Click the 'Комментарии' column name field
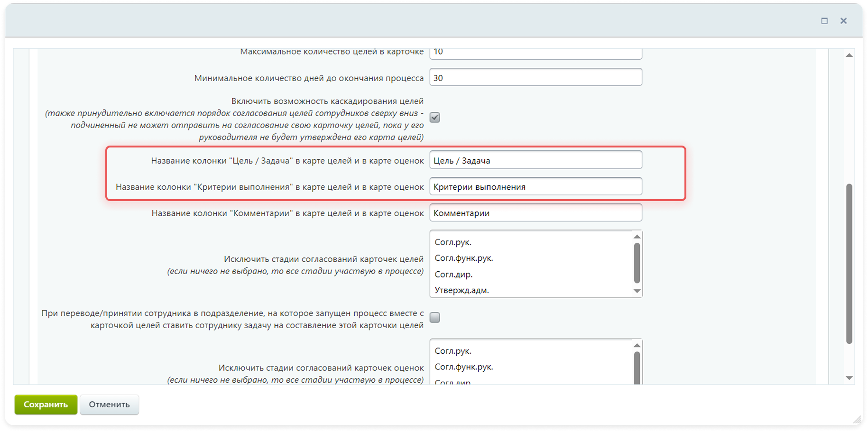 click(535, 213)
